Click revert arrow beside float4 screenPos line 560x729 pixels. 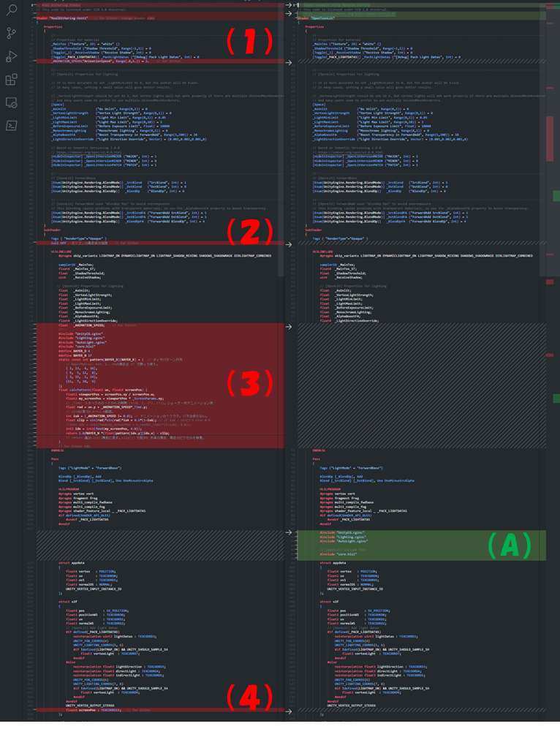point(289,711)
